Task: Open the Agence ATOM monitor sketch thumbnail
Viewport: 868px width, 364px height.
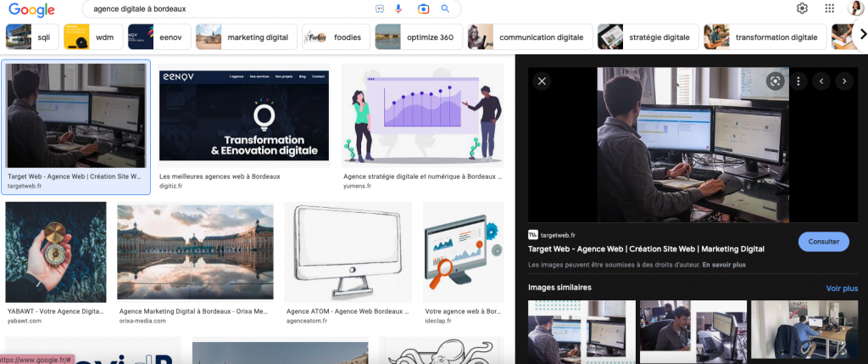Action: point(348,252)
